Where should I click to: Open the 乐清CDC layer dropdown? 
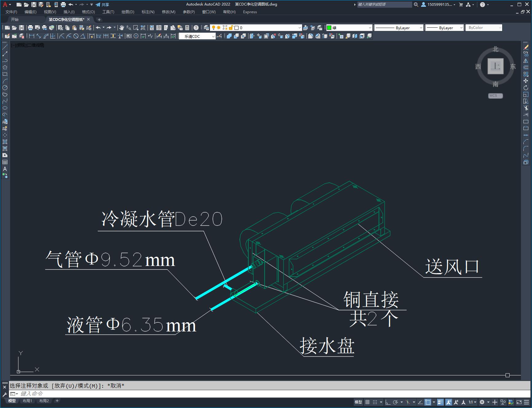[x=213, y=36]
